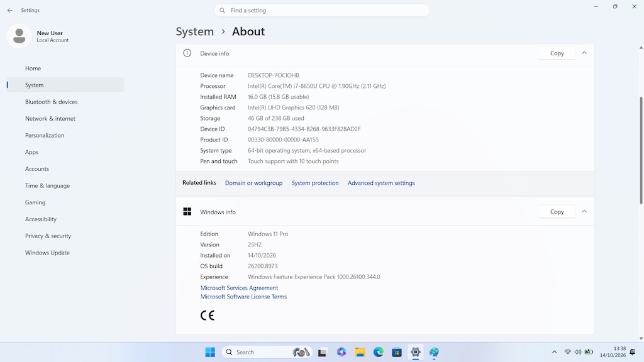Copy the Device info details
This screenshot has width=644, height=362.
(557, 53)
